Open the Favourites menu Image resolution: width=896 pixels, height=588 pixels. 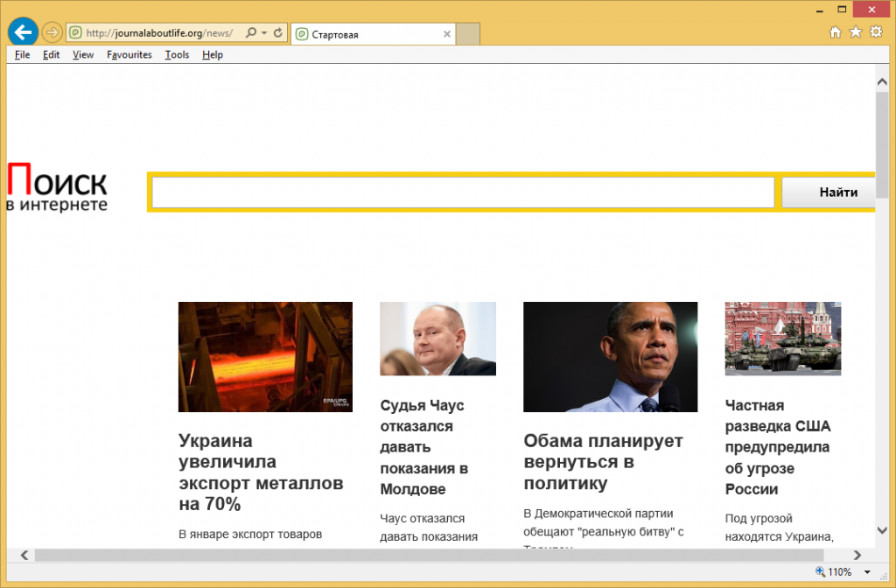tap(129, 54)
